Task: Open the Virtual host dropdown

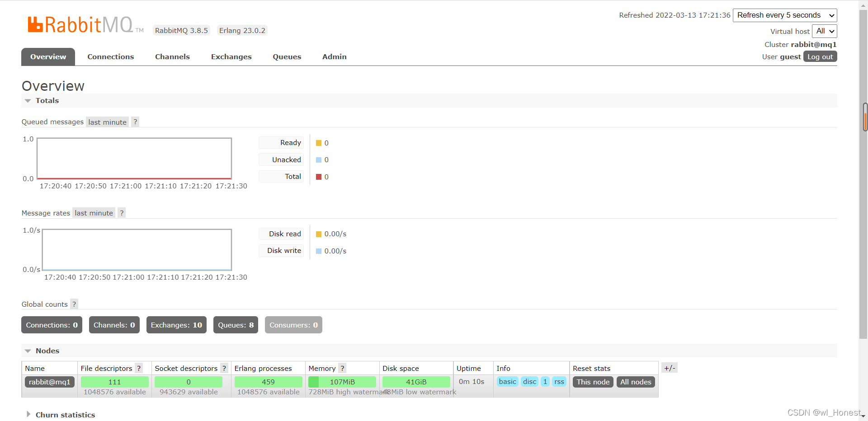Action: click(825, 31)
